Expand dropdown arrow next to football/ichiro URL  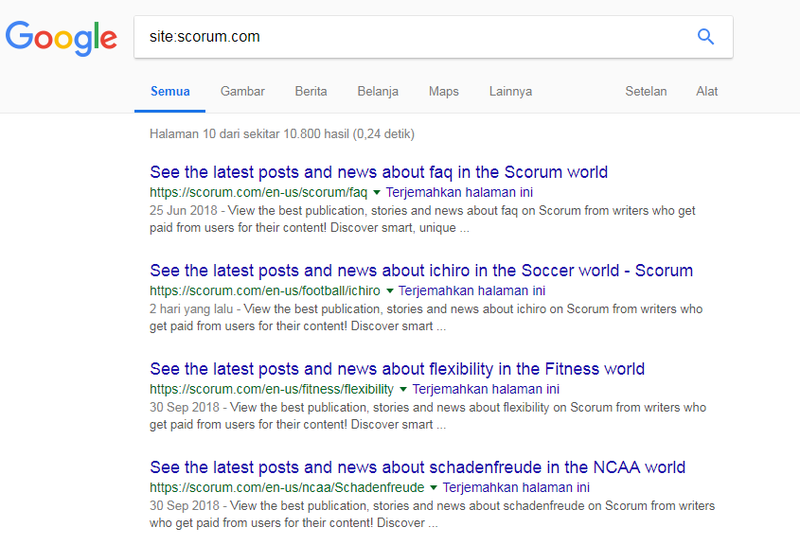[390, 291]
